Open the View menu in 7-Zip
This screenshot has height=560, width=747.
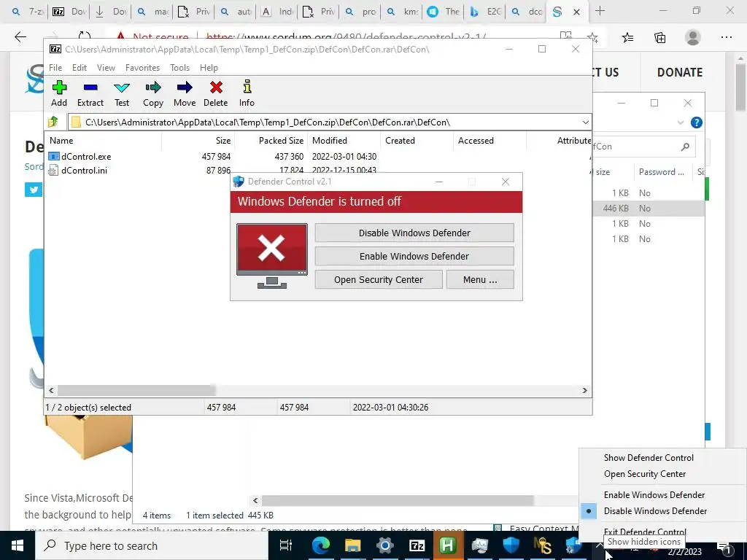click(106, 68)
